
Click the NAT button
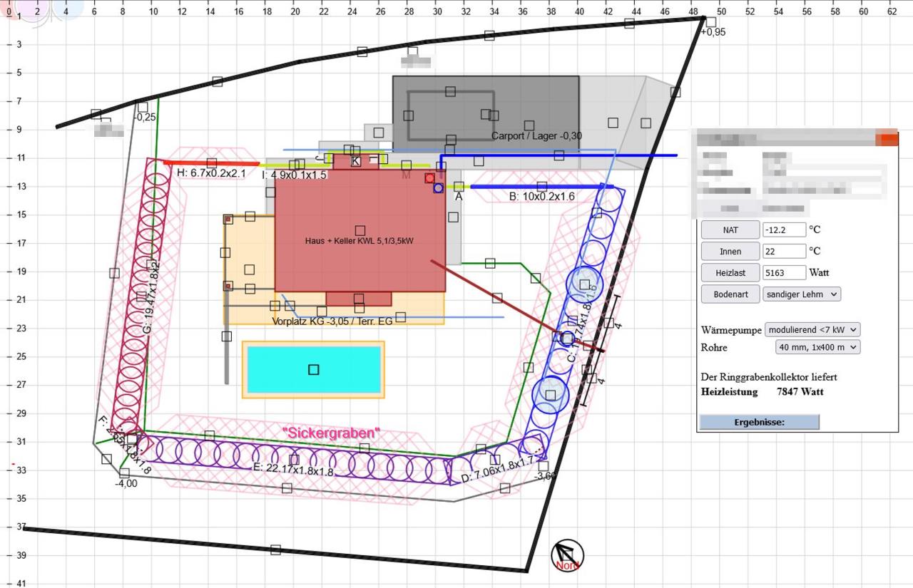[x=730, y=229]
